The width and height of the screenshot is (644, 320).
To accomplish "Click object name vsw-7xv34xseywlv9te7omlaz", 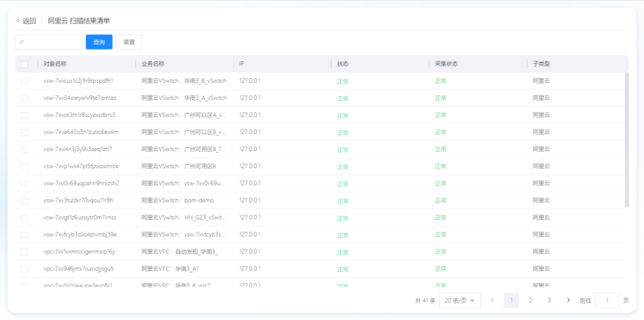I will 80,98.
